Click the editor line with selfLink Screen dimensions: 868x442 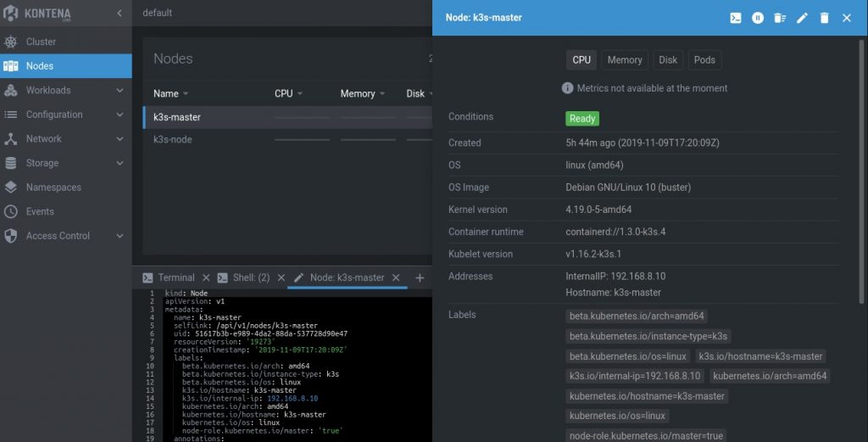(x=246, y=326)
